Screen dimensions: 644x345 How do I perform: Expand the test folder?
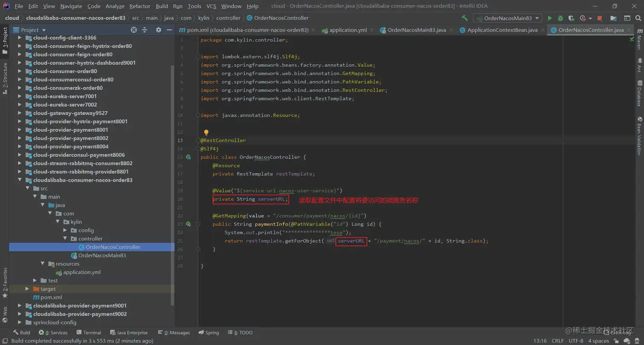point(35,280)
